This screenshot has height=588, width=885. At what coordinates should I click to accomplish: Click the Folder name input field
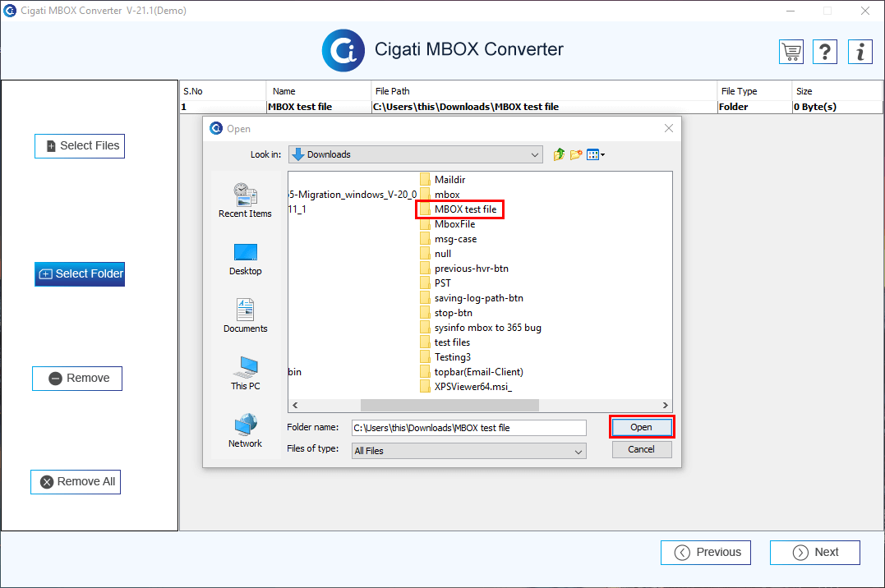tap(469, 428)
